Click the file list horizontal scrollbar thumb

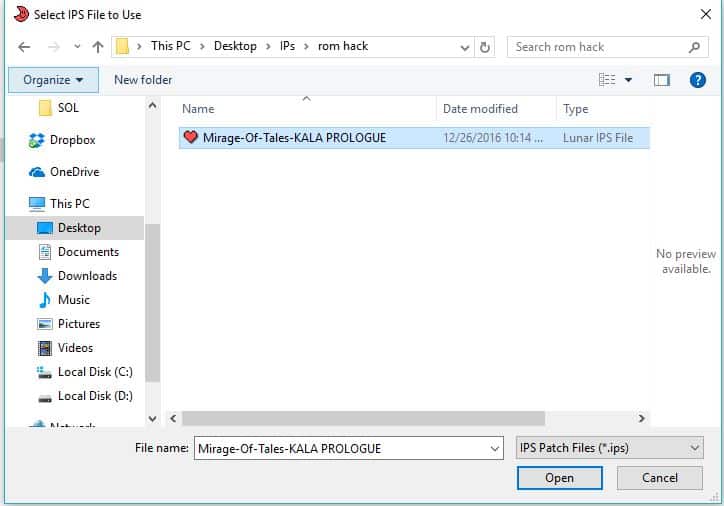[363, 418]
